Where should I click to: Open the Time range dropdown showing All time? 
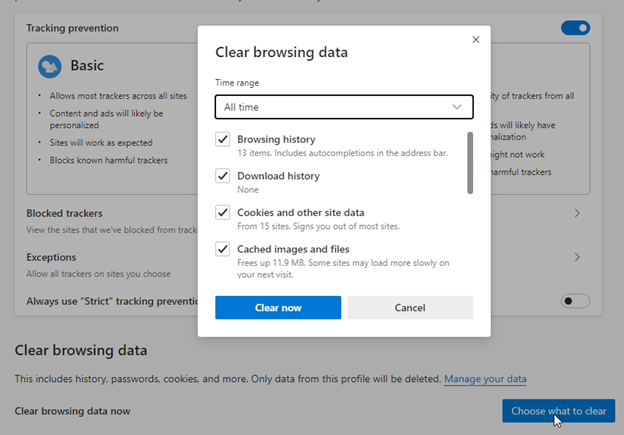pos(343,106)
